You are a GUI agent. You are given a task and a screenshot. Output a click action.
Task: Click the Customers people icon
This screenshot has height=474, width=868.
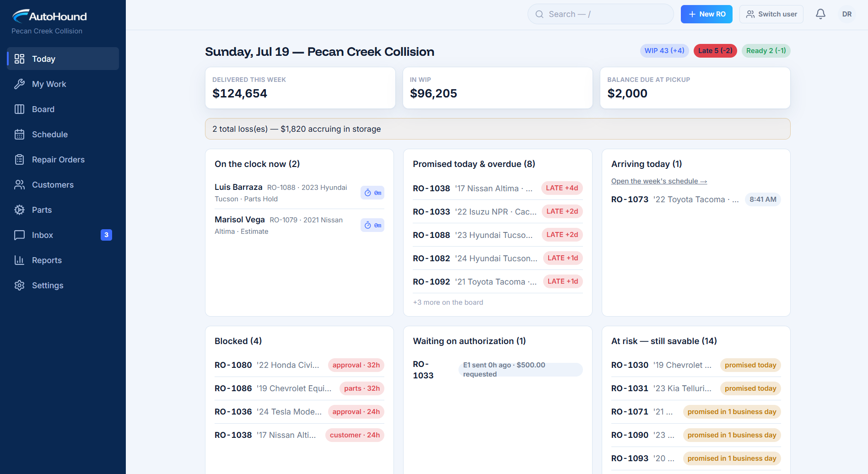pyautogui.click(x=19, y=184)
